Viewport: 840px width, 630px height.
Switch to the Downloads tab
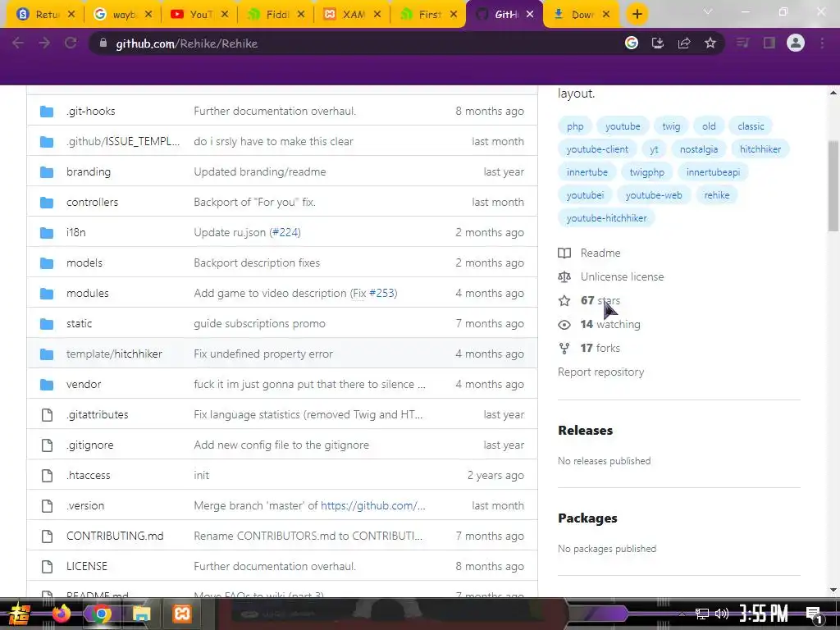582,15
